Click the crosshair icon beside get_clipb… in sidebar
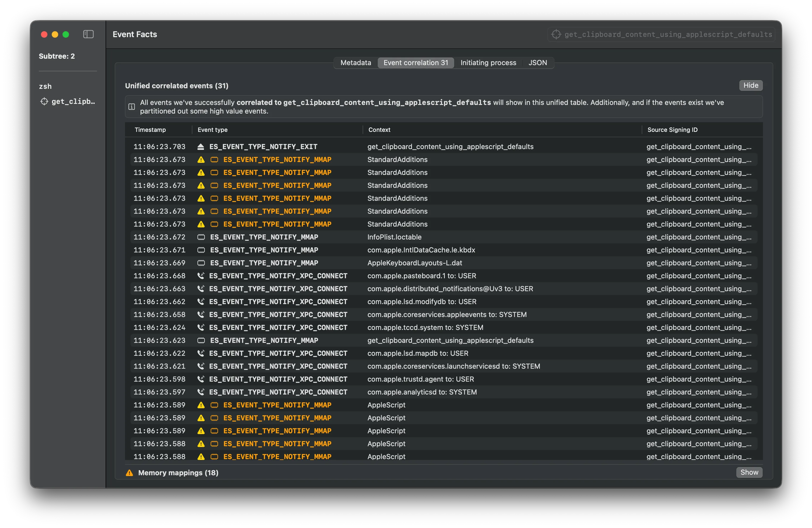The height and width of the screenshot is (528, 812). pyautogui.click(x=44, y=101)
